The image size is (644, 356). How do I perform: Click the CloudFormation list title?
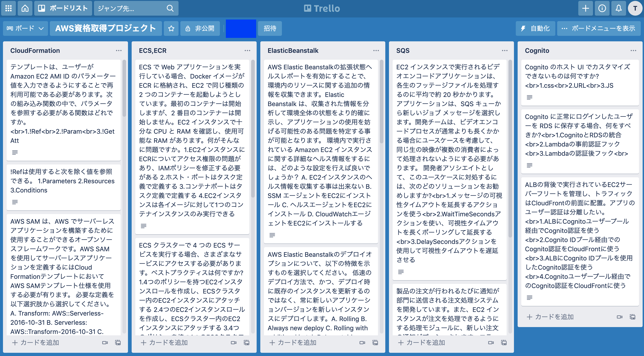pos(35,51)
